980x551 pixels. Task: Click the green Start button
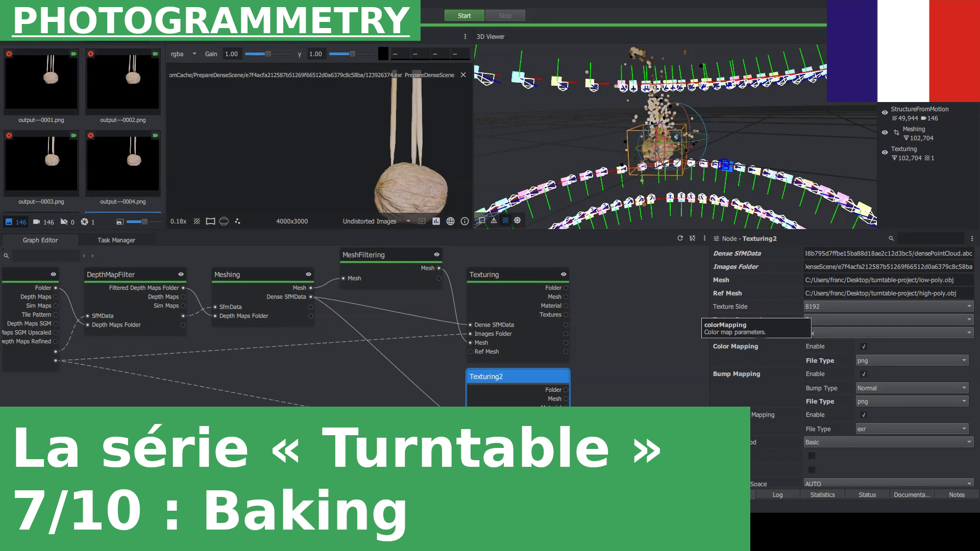(464, 15)
